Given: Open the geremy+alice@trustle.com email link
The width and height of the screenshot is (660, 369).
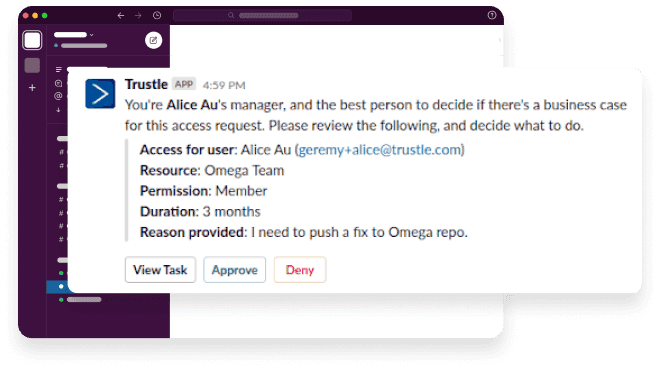Looking at the screenshot, I should coord(379,150).
